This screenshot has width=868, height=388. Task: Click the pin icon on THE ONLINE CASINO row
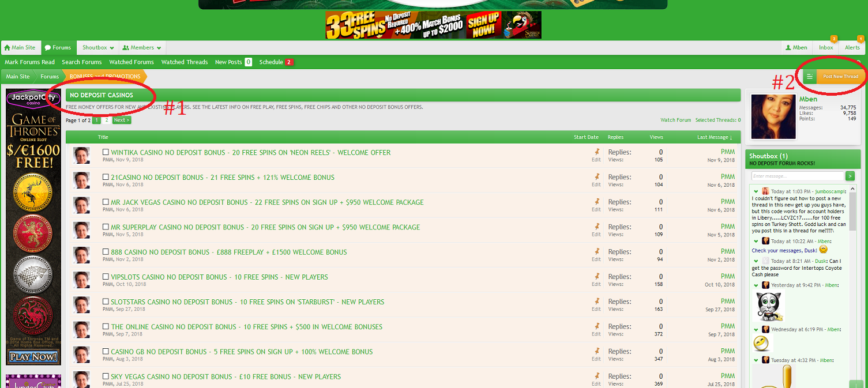597,326
